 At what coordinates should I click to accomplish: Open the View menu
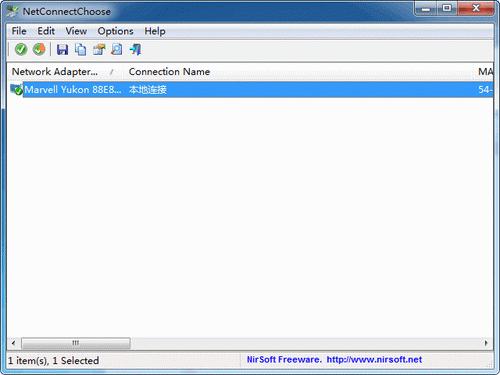point(76,31)
